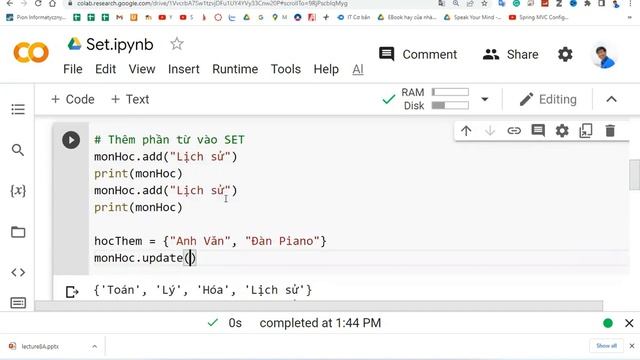Screen dimensions: 640x360
Task: Collapse the header with the chevron up
Action: pos(611,99)
